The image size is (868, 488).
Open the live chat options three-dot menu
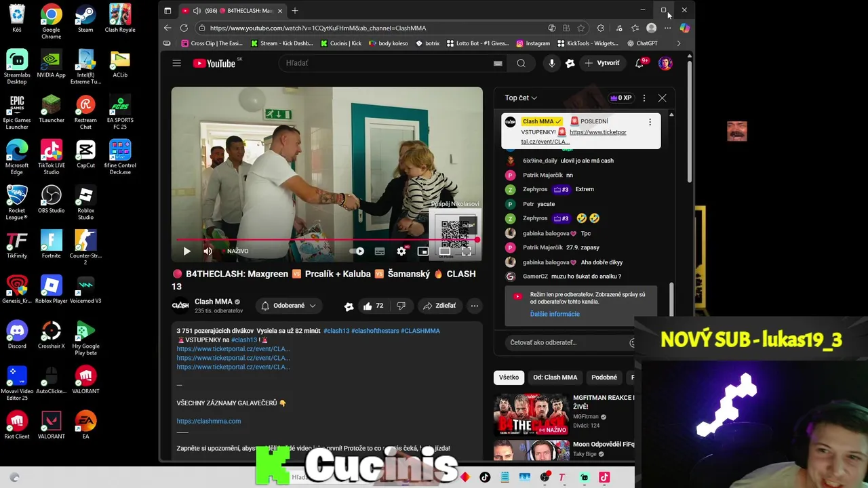[x=644, y=98]
